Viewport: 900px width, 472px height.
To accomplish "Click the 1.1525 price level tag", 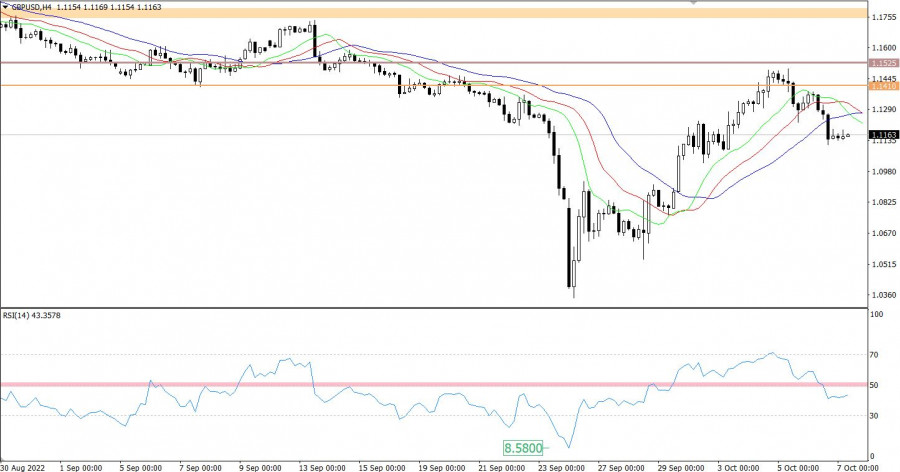I will (882, 62).
